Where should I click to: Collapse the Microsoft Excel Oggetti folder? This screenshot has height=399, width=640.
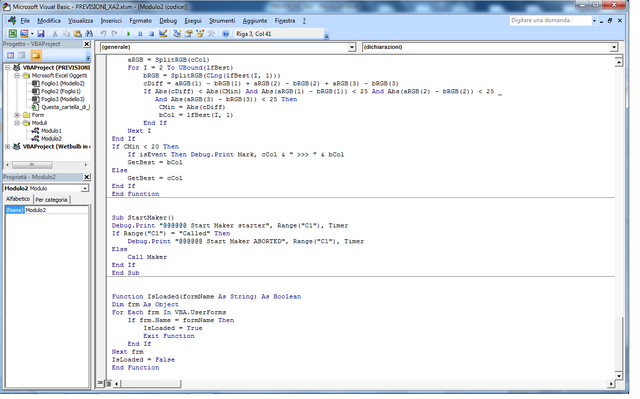[x=17, y=76]
